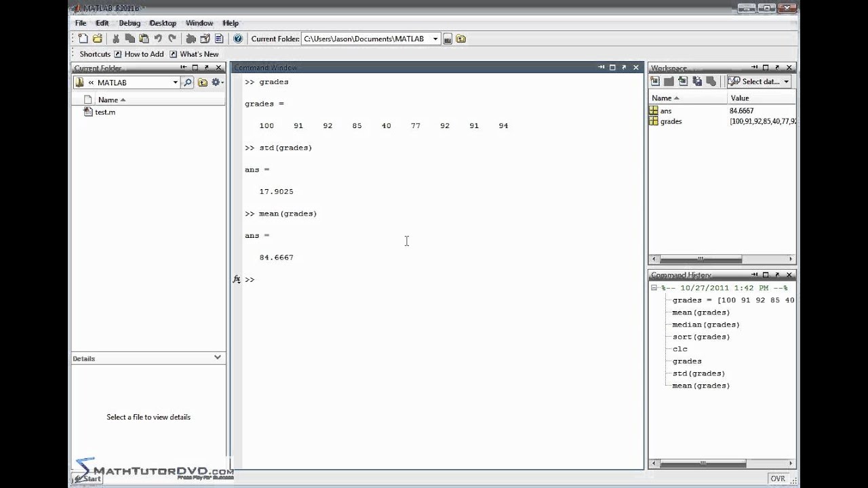Click the Open file toolbar icon
Viewport: 868px width, 488px height.
[97, 39]
